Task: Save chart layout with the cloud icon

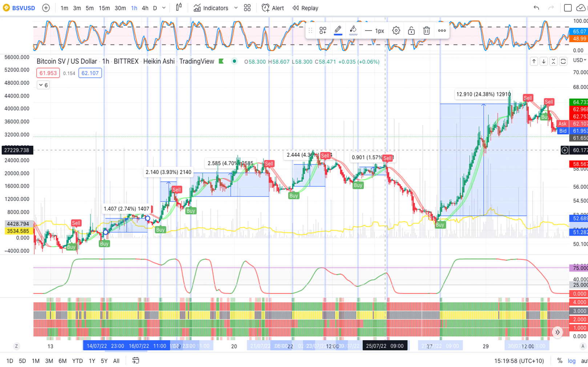Action: click(581, 8)
